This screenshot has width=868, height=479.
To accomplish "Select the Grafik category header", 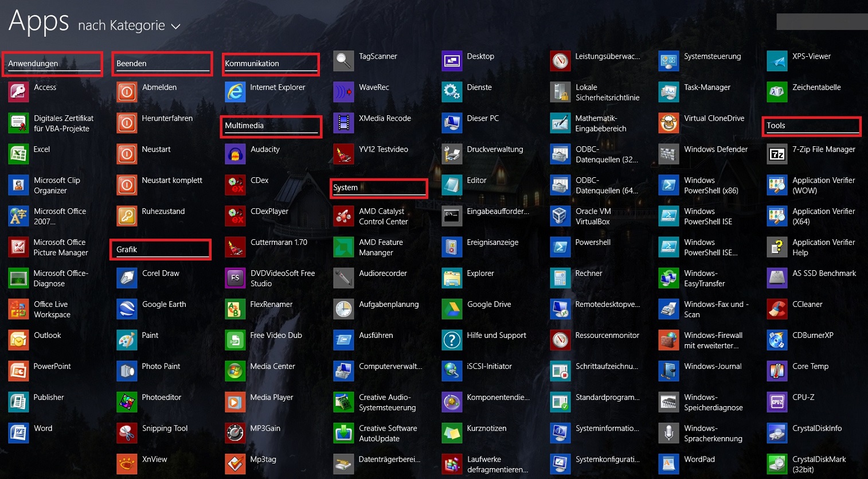I will click(161, 250).
